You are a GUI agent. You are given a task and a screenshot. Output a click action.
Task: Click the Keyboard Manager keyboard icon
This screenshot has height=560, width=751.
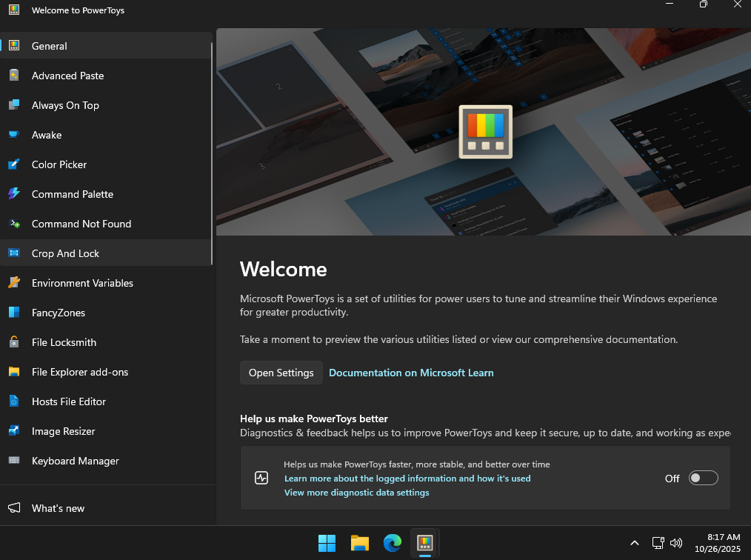coord(14,461)
